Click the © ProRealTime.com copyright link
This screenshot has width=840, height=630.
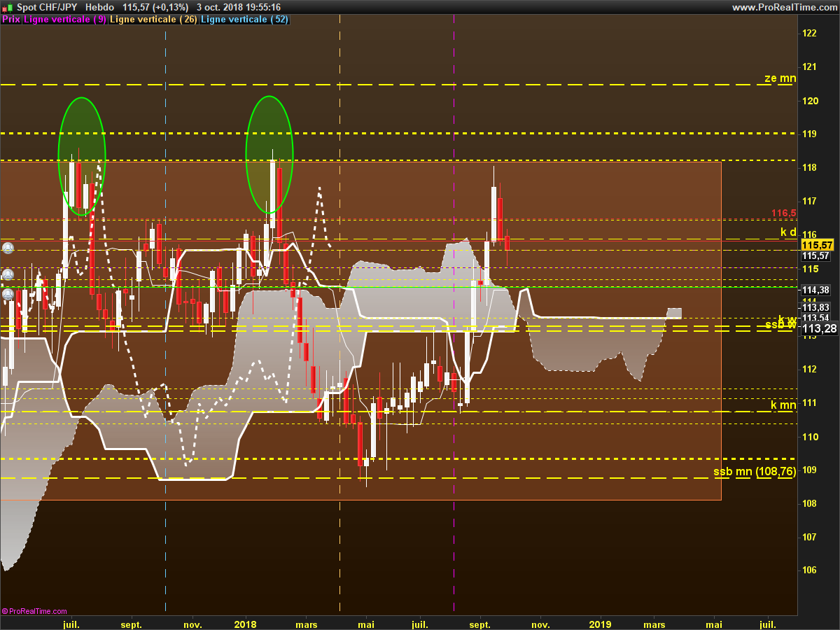tap(34, 611)
